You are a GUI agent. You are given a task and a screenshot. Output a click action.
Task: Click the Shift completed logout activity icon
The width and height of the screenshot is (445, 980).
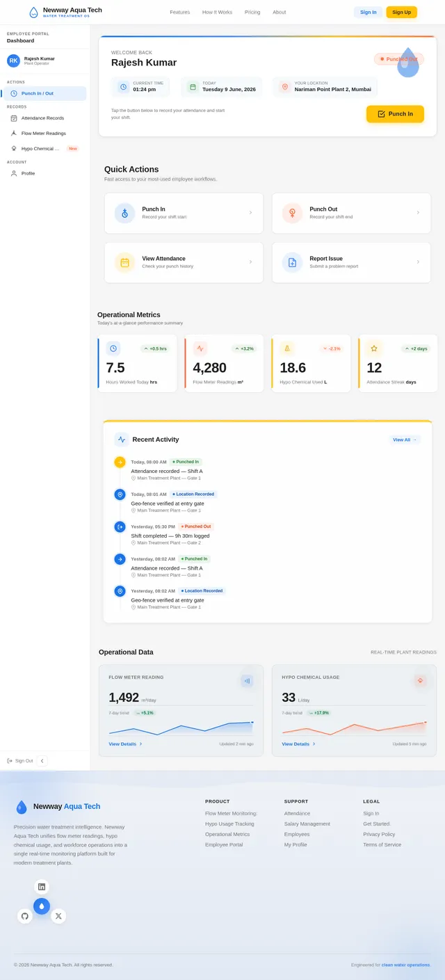tap(120, 527)
